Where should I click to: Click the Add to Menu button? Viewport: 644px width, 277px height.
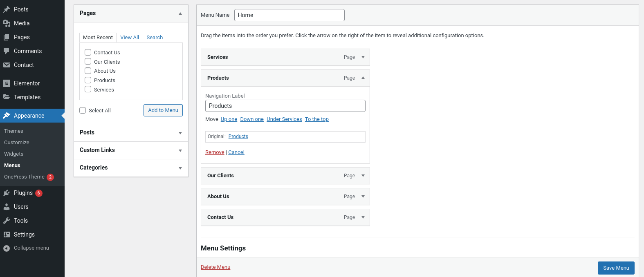click(x=163, y=110)
